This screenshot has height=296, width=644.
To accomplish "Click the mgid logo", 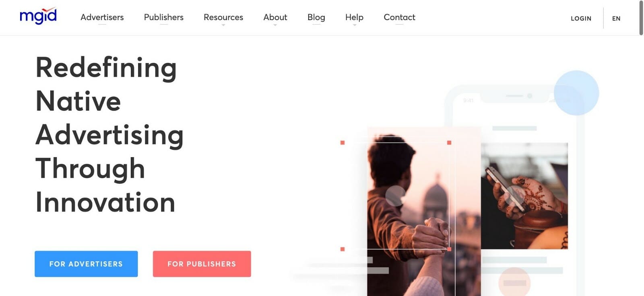I will [38, 16].
